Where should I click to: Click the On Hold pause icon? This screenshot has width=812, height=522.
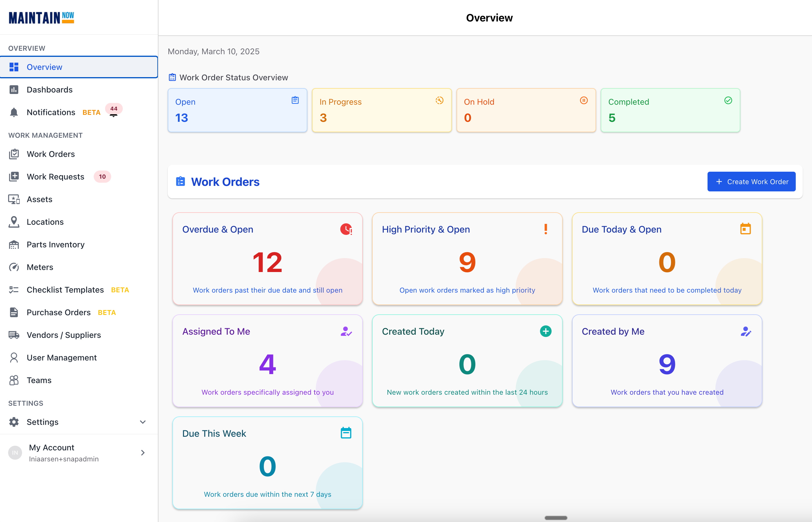tap(584, 101)
